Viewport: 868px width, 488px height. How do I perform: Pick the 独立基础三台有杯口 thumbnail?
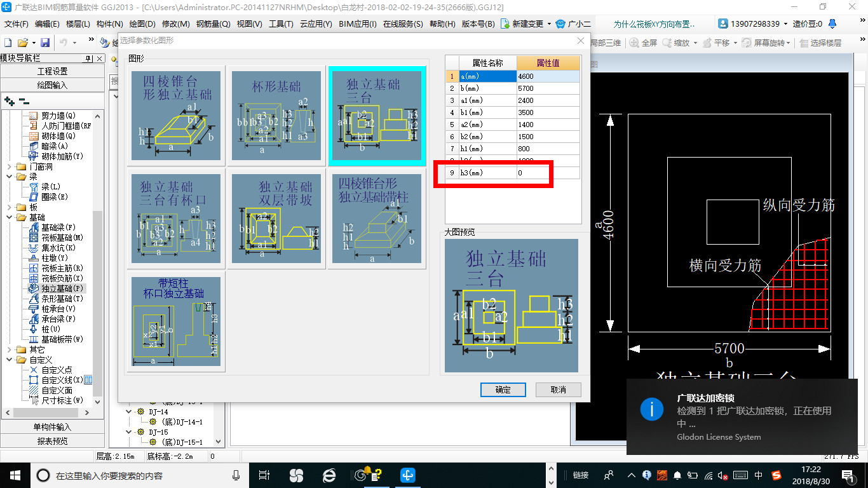(176, 219)
